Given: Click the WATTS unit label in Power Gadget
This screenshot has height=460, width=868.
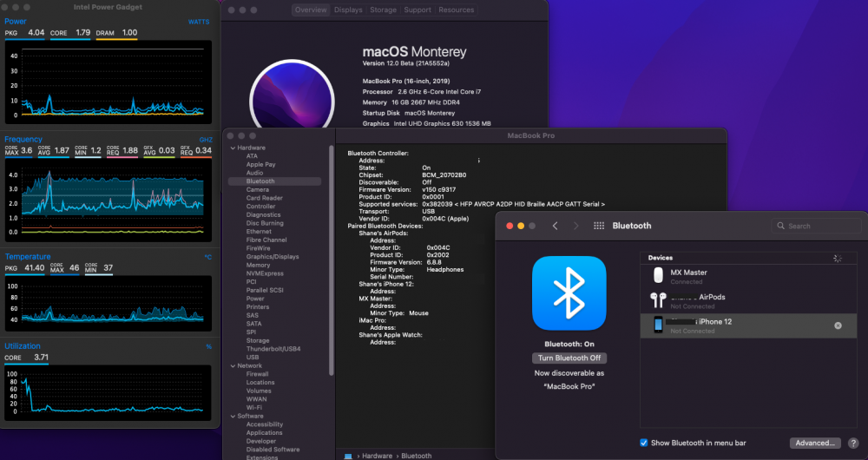Looking at the screenshot, I should click(199, 23).
